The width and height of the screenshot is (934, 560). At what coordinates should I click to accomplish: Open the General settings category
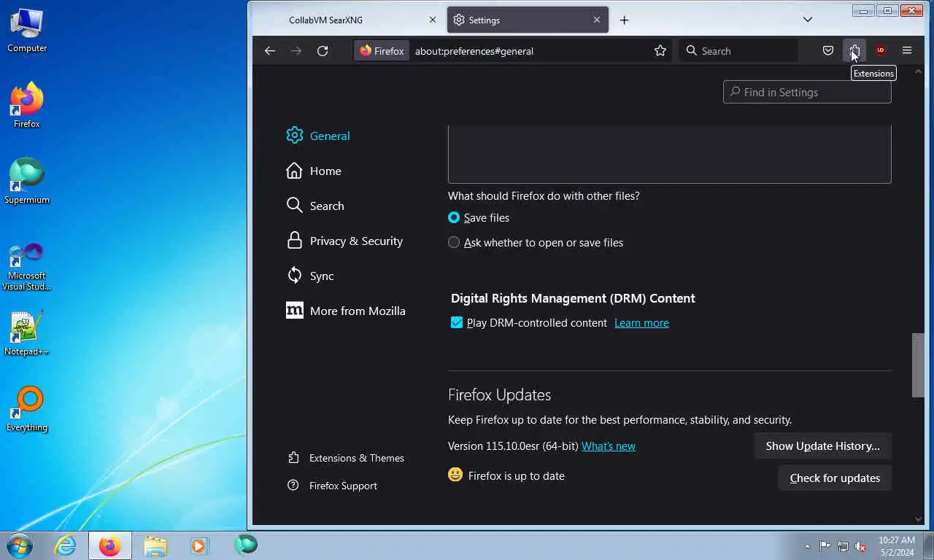pyautogui.click(x=318, y=136)
